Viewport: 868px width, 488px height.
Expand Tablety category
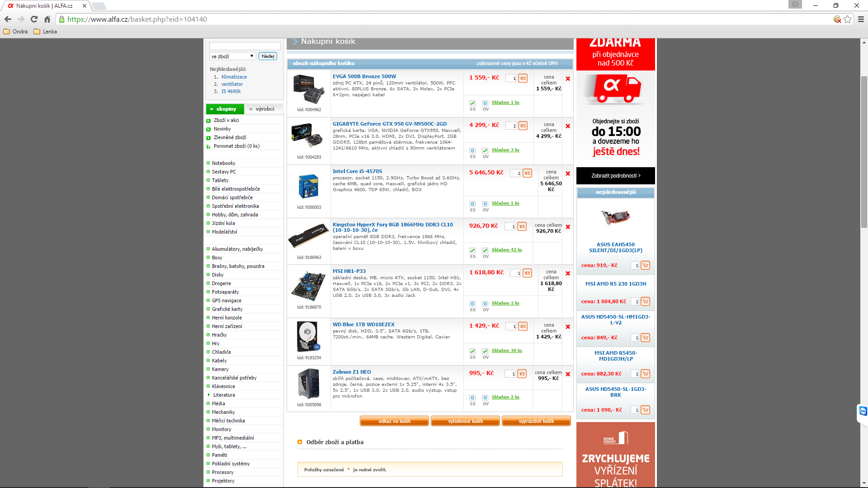[208, 180]
